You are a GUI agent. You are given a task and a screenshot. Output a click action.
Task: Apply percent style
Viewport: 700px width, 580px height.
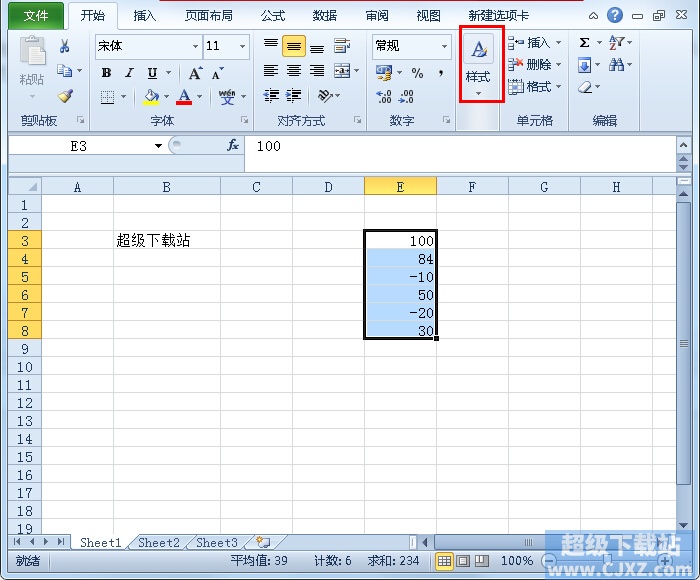(x=417, y=73)
